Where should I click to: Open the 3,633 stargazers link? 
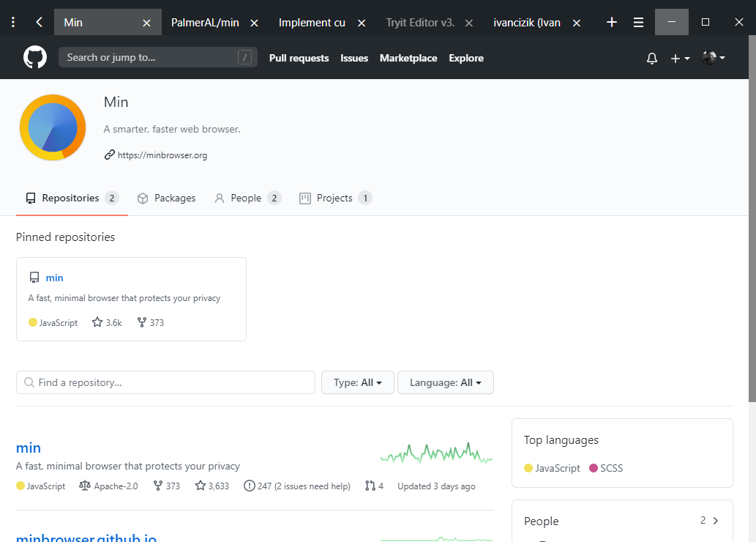212,486
